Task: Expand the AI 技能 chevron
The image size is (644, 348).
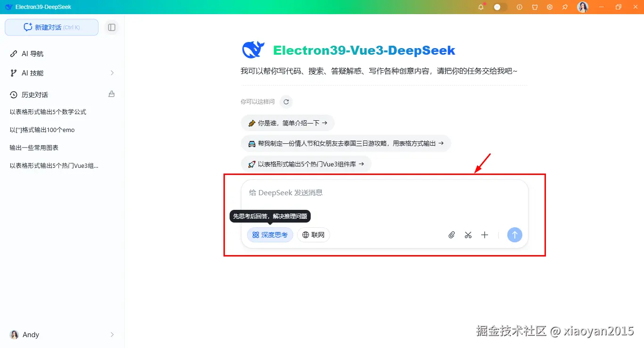Action: pyautogui.click(x=112, y=73)
